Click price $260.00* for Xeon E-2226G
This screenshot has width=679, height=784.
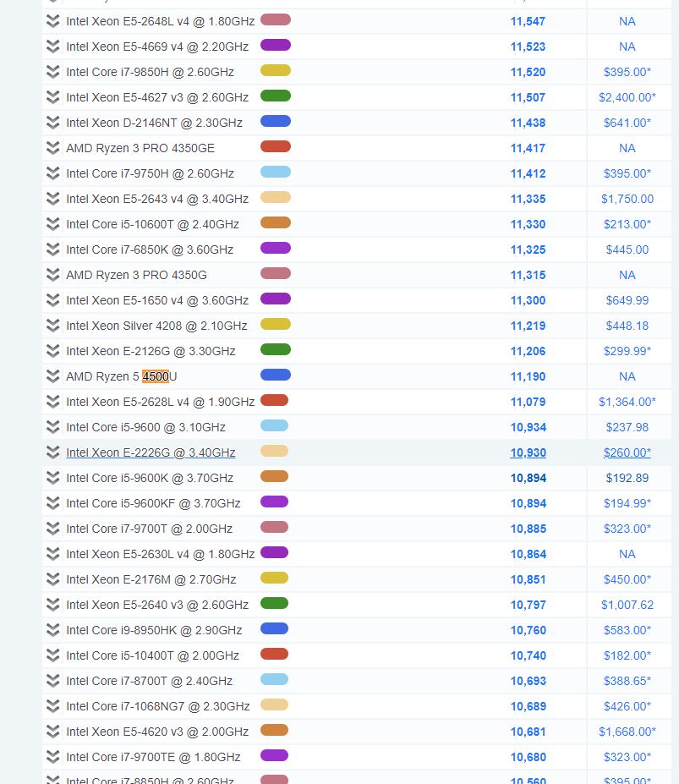click(627, 452)
